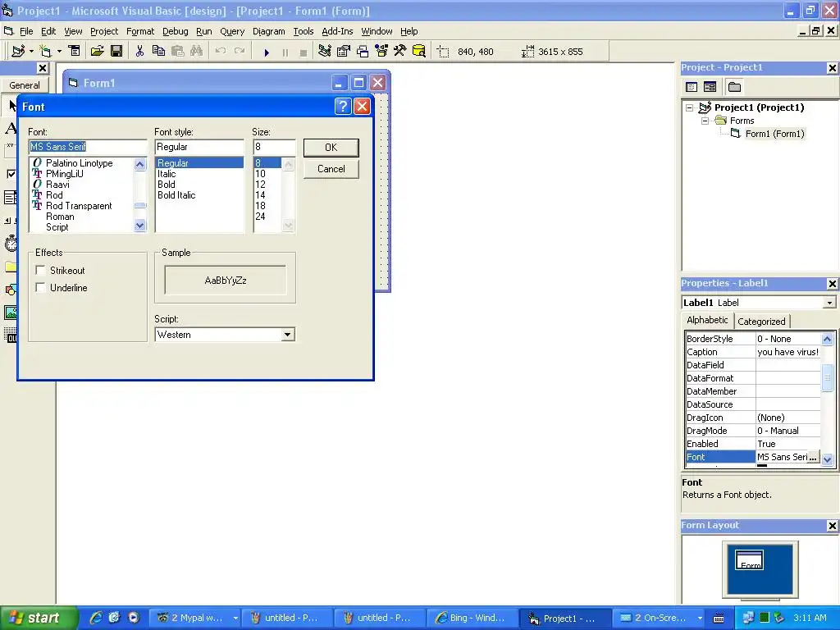
Task: Select the Label tool in the toolbox
Action: (x=11, y=128)
